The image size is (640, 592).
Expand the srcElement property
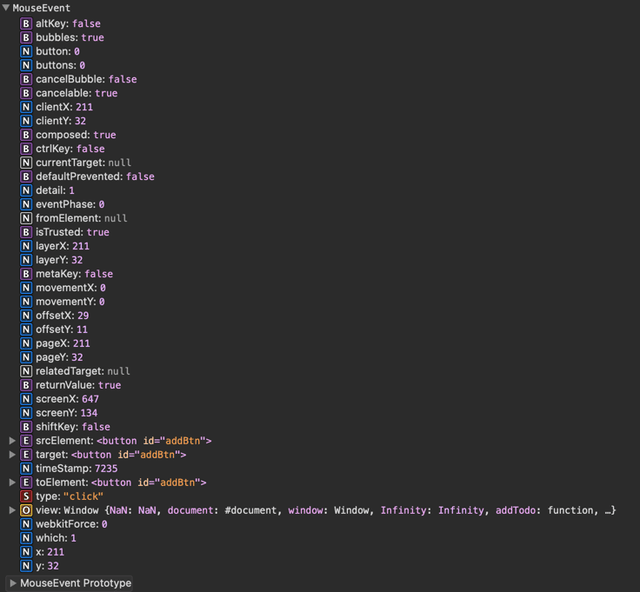[12, 441]
